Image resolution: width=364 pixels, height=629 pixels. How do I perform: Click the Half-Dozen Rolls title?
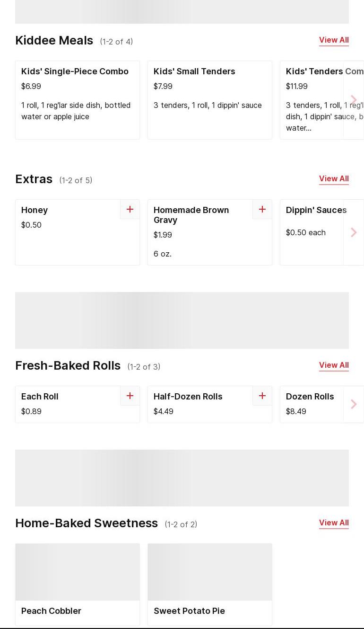tap(188, 397)
